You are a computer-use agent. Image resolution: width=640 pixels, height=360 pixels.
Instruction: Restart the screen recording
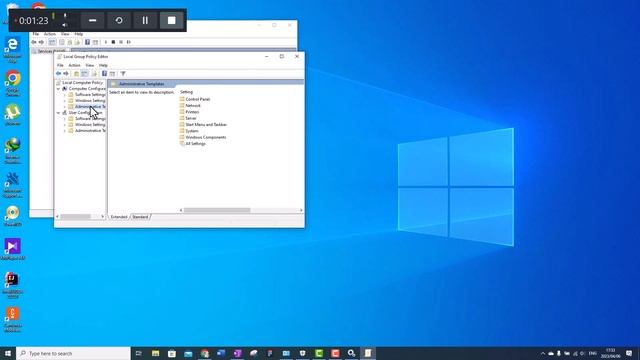click(119, 20)
